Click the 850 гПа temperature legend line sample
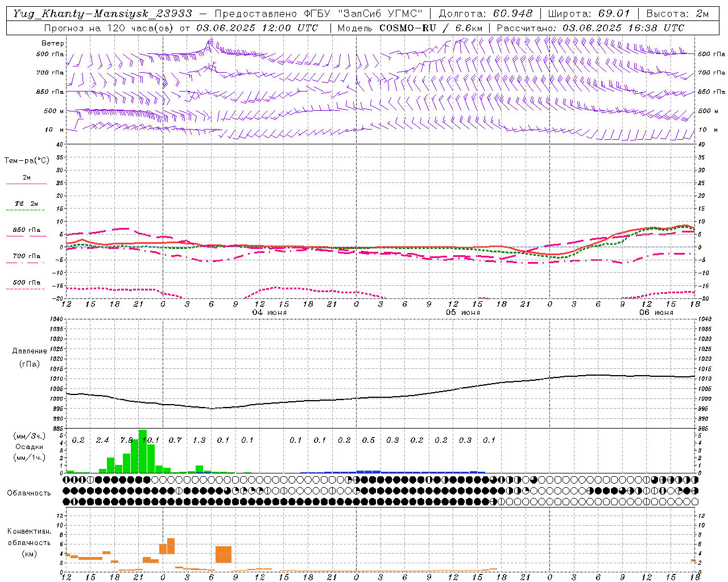The image size is (728, 582). pos(26,236)
